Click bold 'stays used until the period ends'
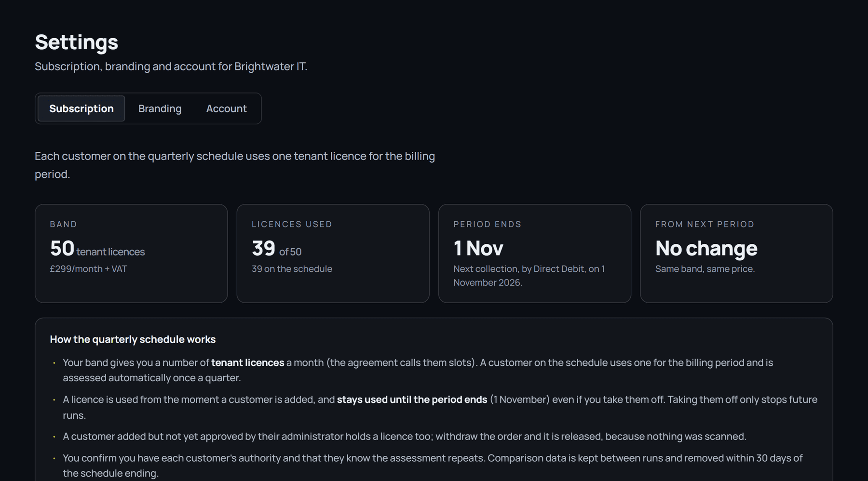The height and width of the screenshot is (481, 868). 412,400
